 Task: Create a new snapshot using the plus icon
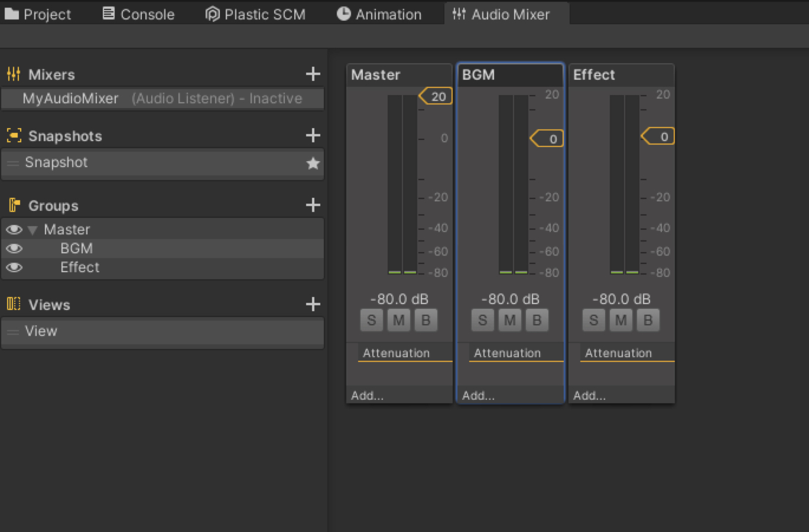point(313,135)
